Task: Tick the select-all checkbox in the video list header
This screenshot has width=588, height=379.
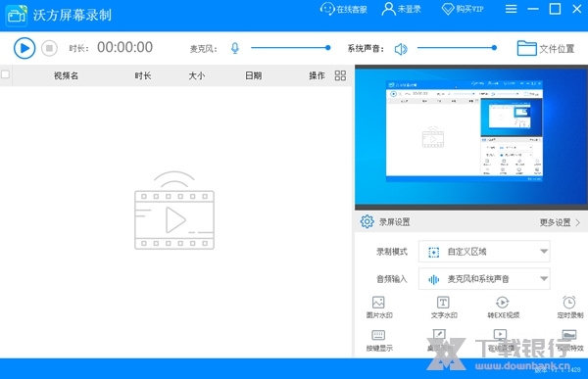Action: 5,74
